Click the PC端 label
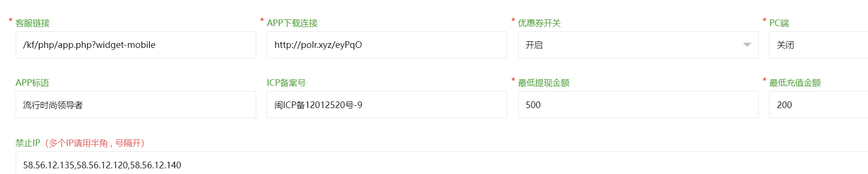Viewport: 868px width, 174px height. tap(779, 23)
